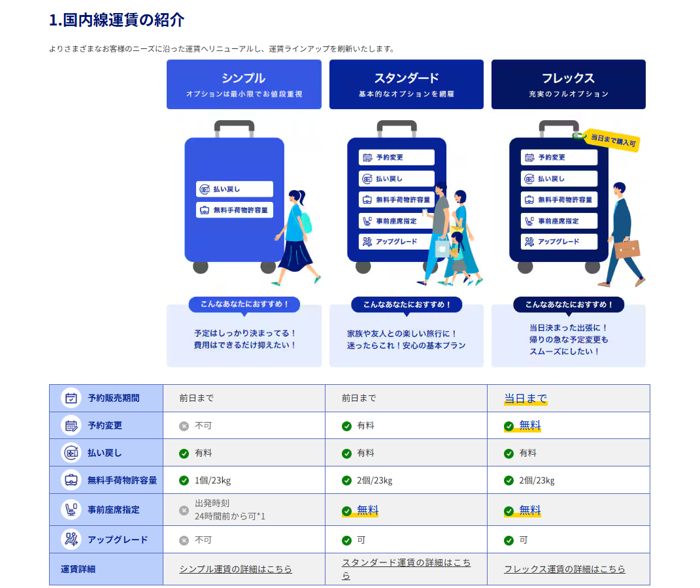This screenshot has width=700, height=588.
Task: Open フレックス運賃の詳細はこちら link
Action: [564, 569]
